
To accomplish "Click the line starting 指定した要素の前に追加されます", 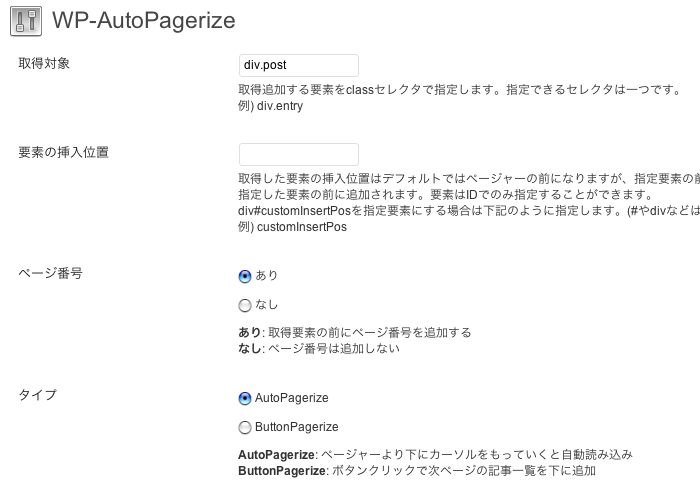I will click(446, 195).
